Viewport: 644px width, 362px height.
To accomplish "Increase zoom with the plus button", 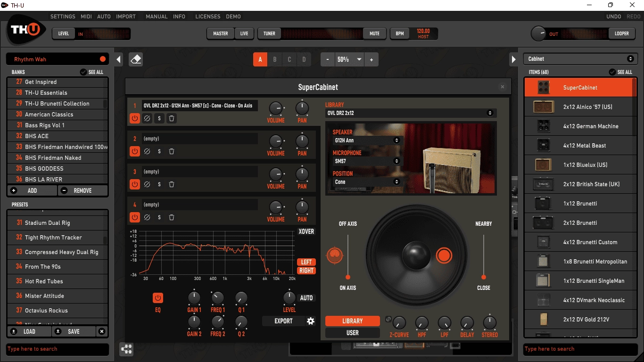I will coord(372,59).
